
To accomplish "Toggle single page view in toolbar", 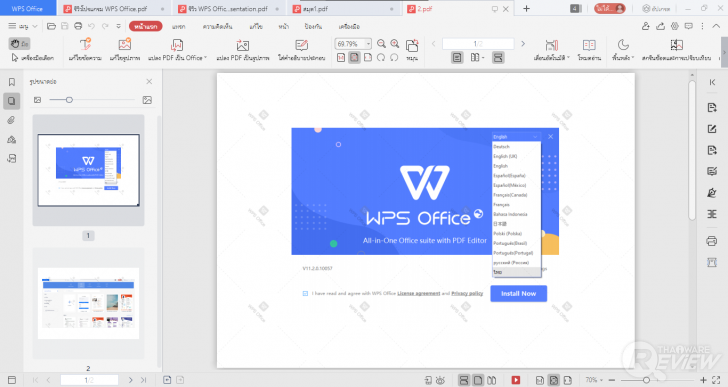I will click(x=457, y=58).
